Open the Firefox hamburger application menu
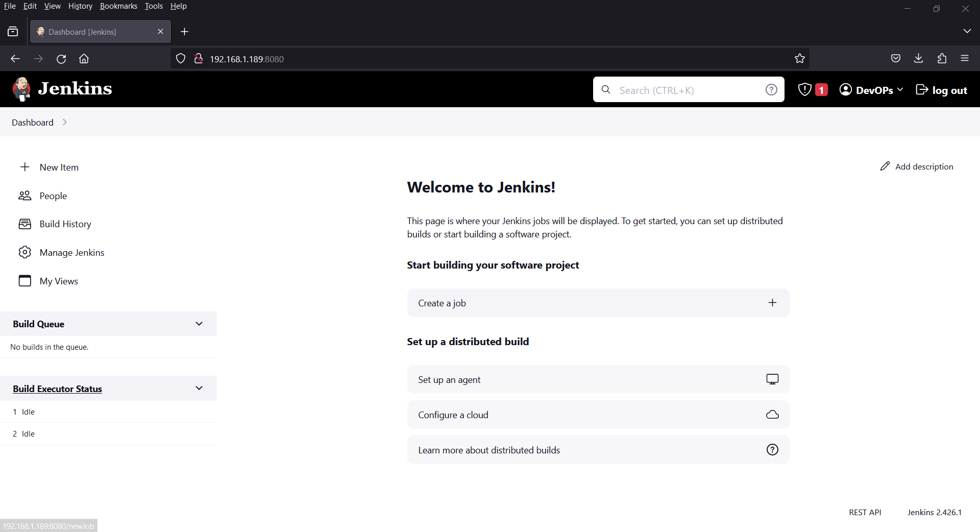 (965, 59)
